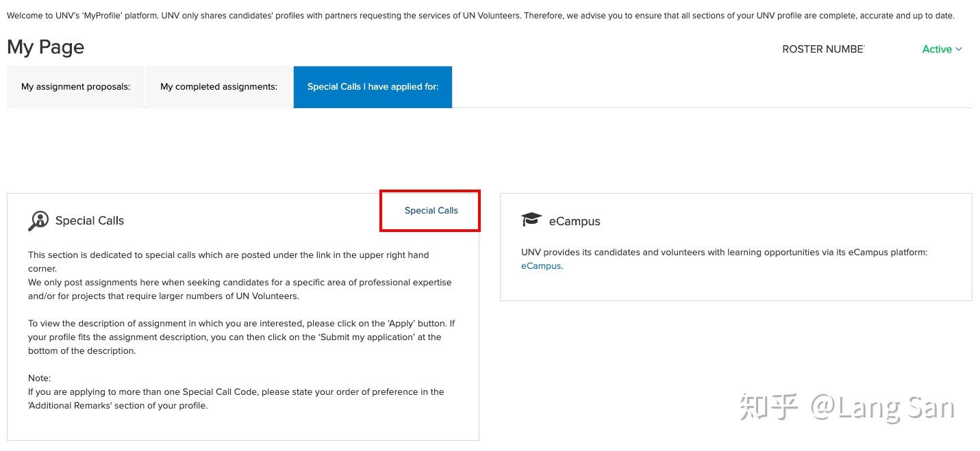
Task: Open the Special Calls link in red box
Action: point(431,211)
